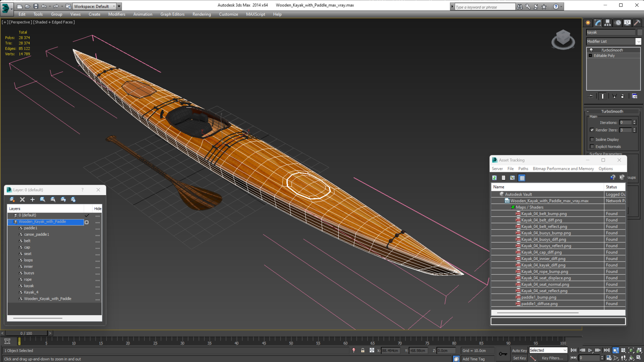Click the Create New Layer plus icon
The width and height of the screenshot is (644, 362).
click(x=33, y=199)
